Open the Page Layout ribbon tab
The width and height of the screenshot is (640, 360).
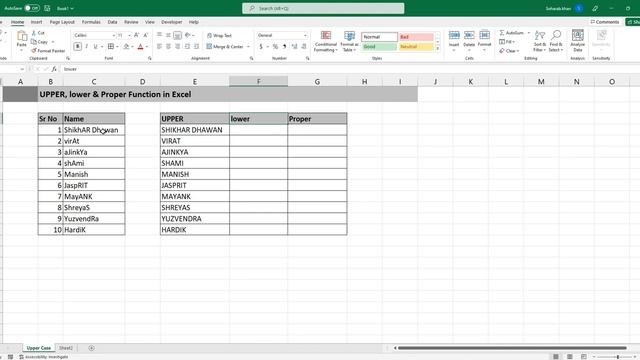62,22
